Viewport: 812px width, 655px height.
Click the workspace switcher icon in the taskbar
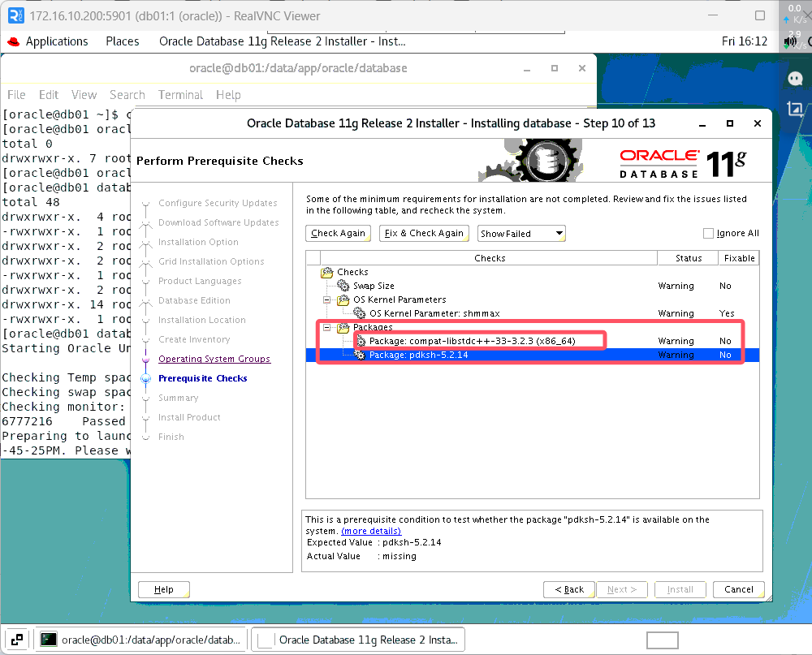16,639
